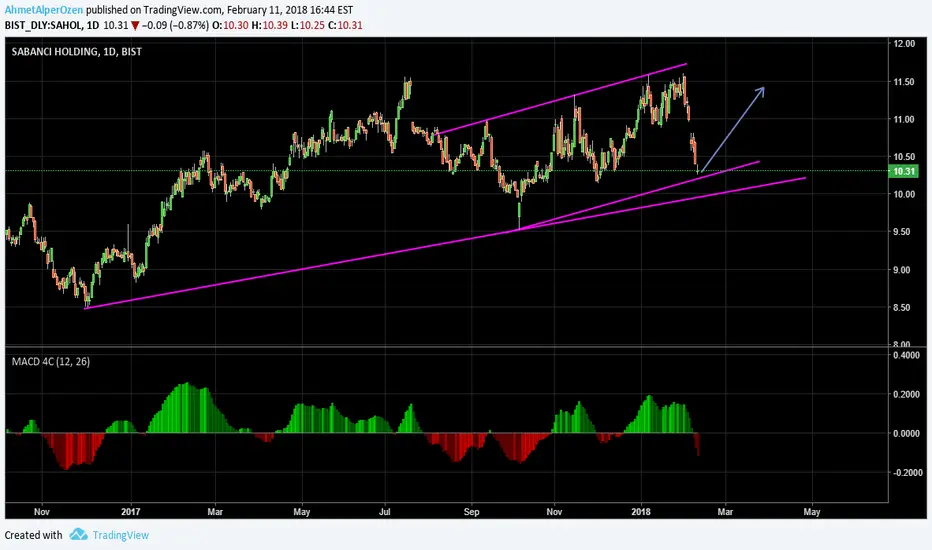Click the 2018 time axis label
This screenshot has height=550, width=932.
tap(641, 511)
